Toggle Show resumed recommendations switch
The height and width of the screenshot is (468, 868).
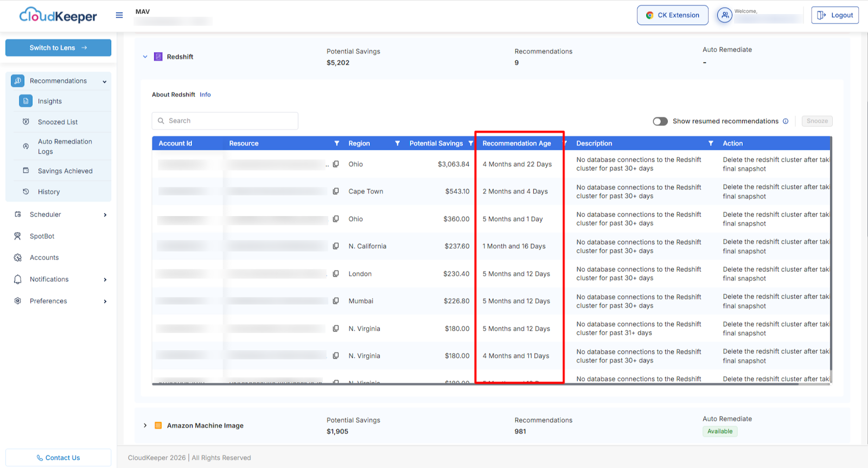click(660, 121)
